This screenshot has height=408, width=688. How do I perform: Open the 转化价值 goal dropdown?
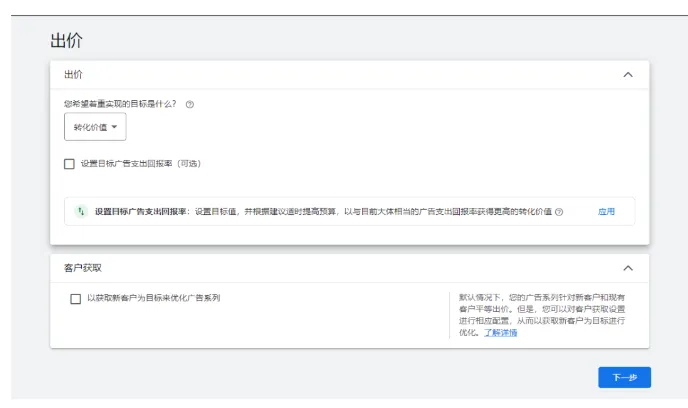coord(95,127)
